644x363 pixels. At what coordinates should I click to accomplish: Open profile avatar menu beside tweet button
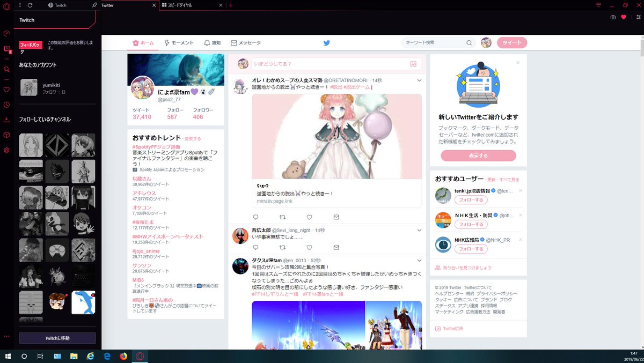tap(486, 43)
